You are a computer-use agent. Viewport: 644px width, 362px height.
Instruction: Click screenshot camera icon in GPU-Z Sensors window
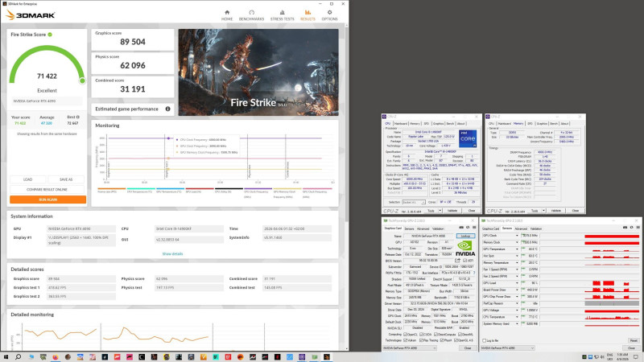625,228
